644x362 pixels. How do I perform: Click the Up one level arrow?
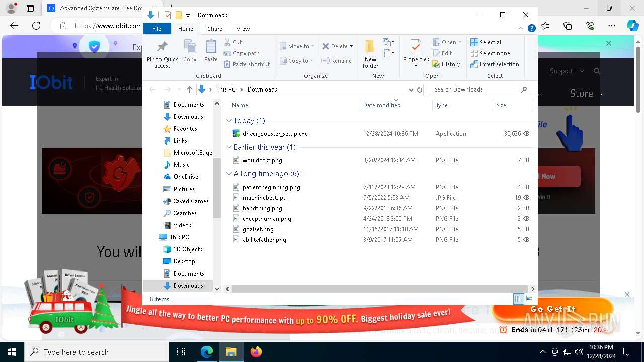coord(189,89)
